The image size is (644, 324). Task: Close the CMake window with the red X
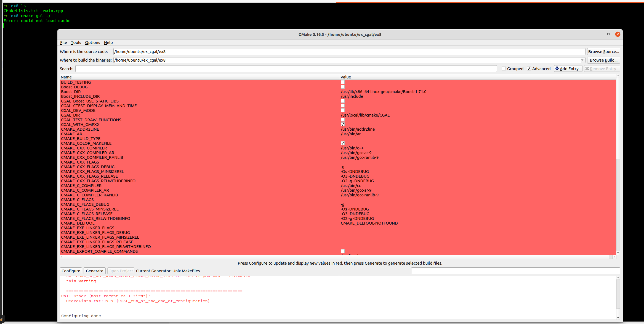618,34
